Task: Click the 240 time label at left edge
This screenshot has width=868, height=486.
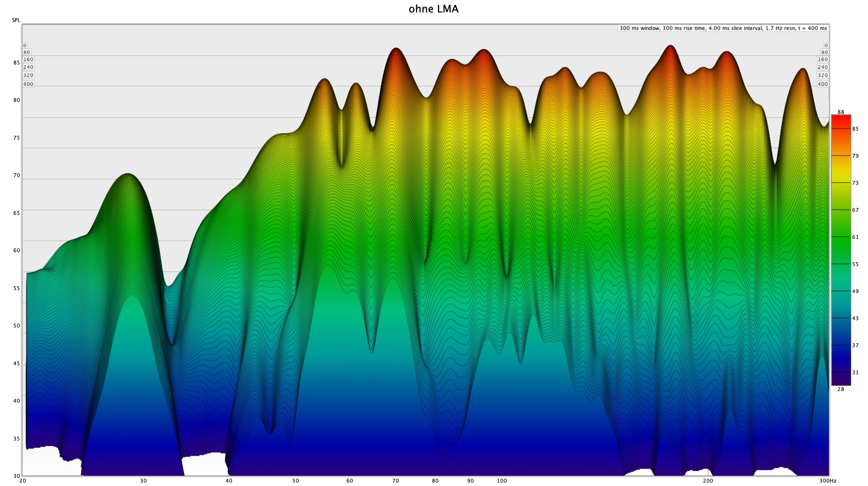Action: coord(28,67)
